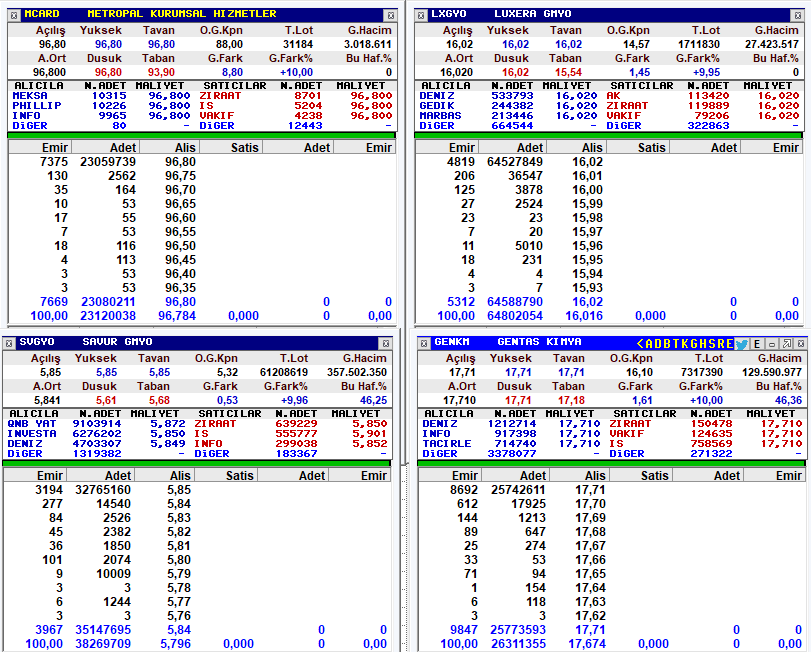Viewport: 811px width, 652px height.
Task: Click the yellow 'A' shortcut in GENKM title bar
Action: pyautogui.click(x=649, y=344)
